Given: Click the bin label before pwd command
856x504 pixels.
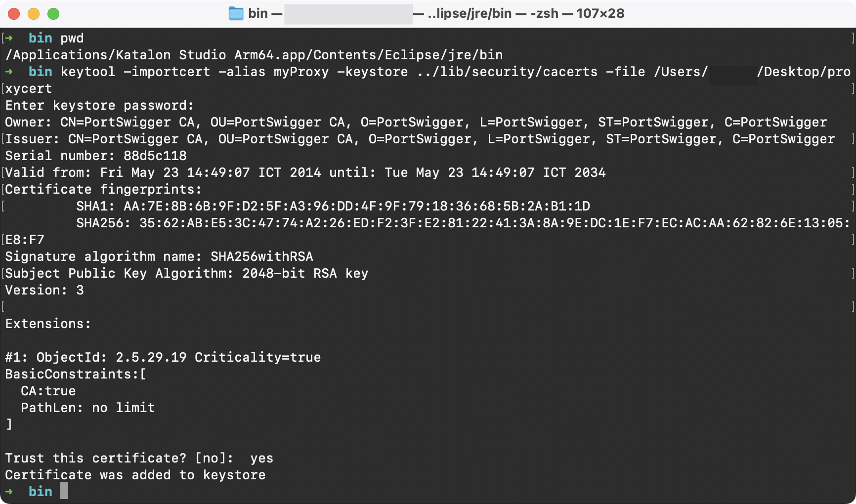Looking at the screenshot, I should 40,38.
